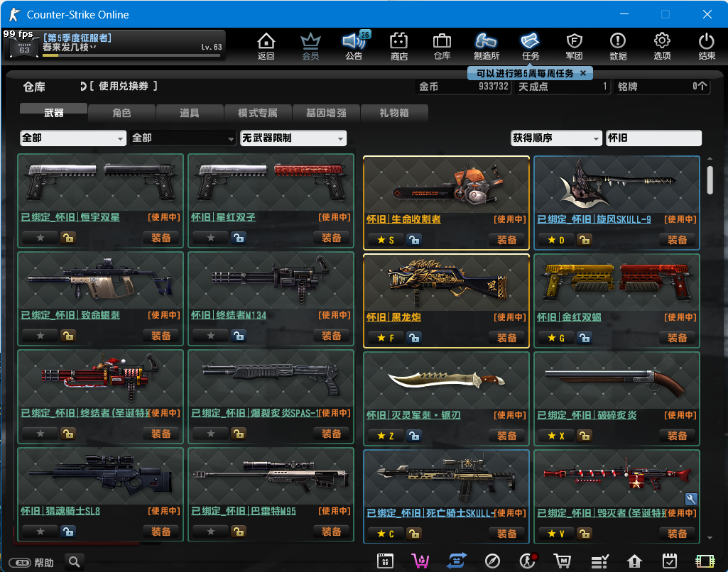Click the 怀旧|星红双子 weapon name link
The image size is (728, 572).
pyautogui.click(x=223, y=217)
